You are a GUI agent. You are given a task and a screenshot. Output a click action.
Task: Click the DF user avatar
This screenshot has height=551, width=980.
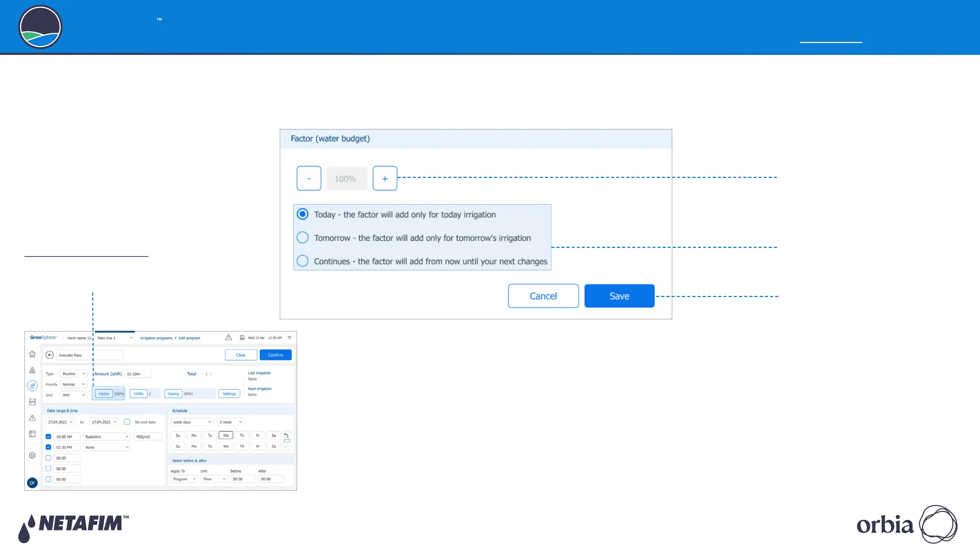click(x=32, y=483)
